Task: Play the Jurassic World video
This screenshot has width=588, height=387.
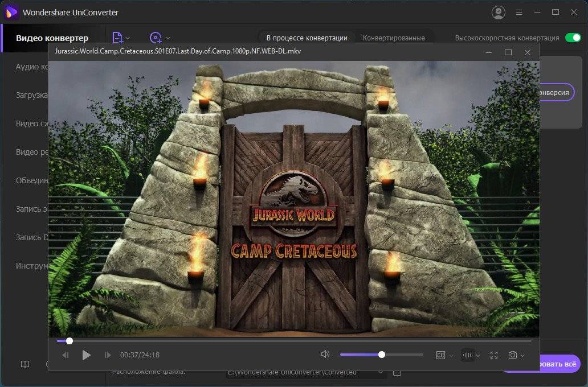Action: coord(86,355)
